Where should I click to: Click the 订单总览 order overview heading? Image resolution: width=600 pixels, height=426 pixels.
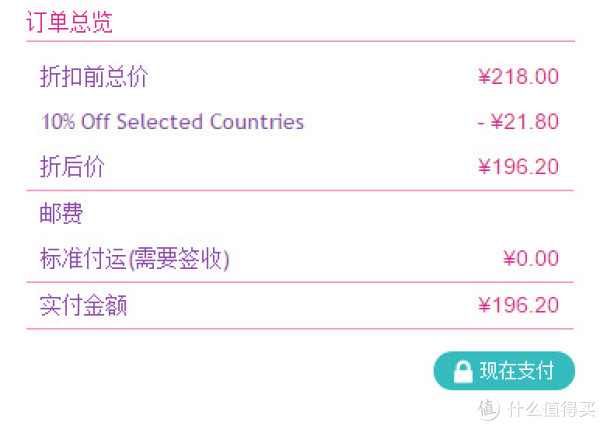click(x=69, y=22)
